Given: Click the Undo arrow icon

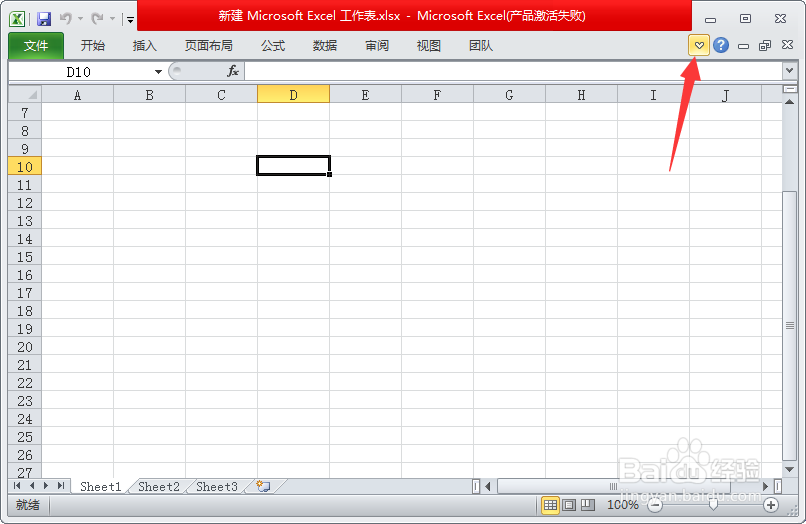Looking at the screenshot, I should [66, 19].
